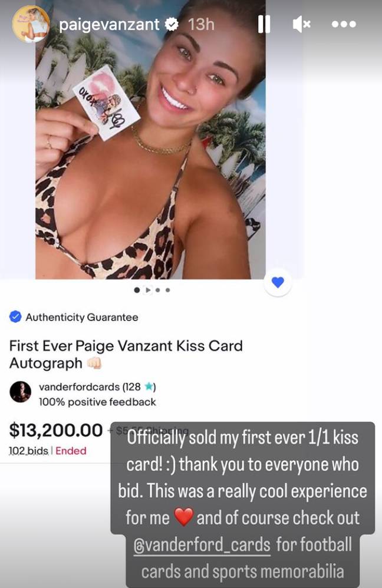The image size is (382, 588).
Task: Toggle the blue heart watchlist button
Action: [278, 282]
